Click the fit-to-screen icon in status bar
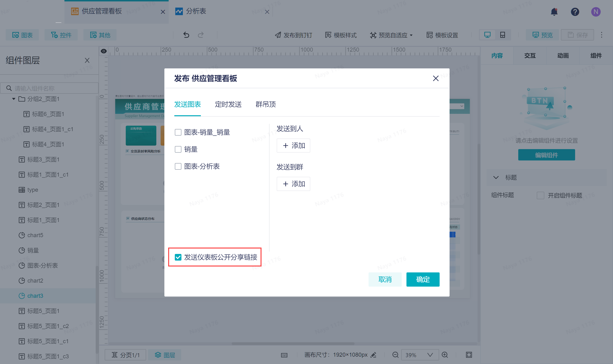The width and height of the screenshot is (613, 364). [469, 355]
